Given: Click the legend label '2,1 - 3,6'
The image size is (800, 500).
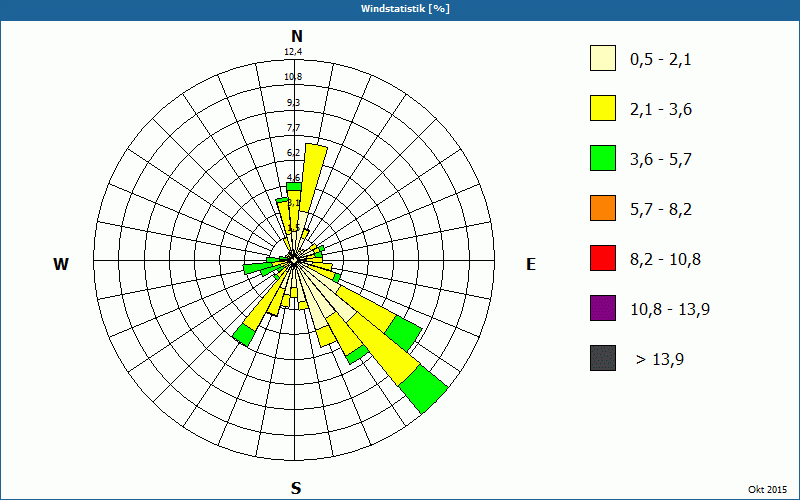Looking at the screenshot, I should (661, 110).
